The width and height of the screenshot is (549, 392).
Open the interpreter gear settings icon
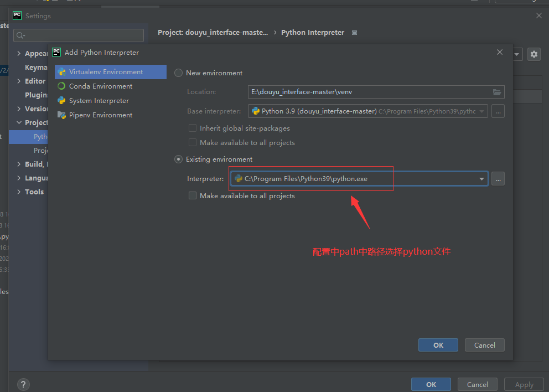point(534,54)
